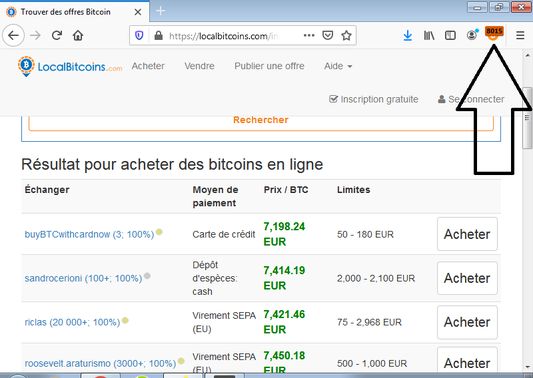Click the Carte de crédit payment text
The width and height of the screenshot is (533, 378).
(224, 235)
